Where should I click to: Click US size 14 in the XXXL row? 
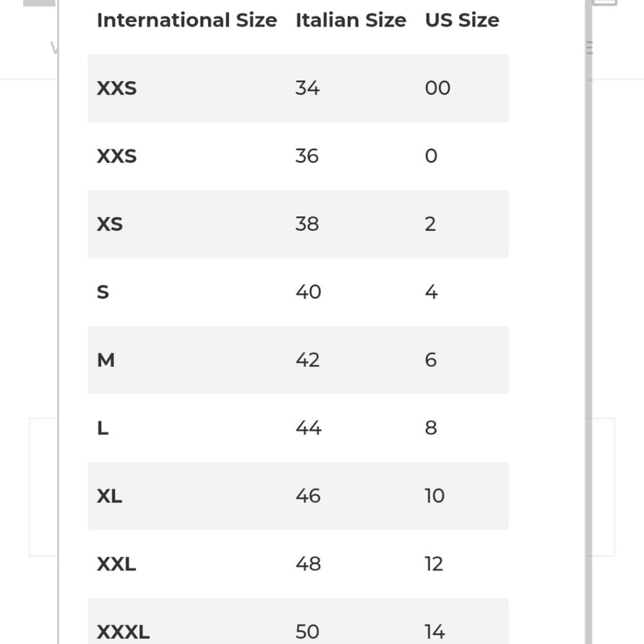tap(435, 632)
